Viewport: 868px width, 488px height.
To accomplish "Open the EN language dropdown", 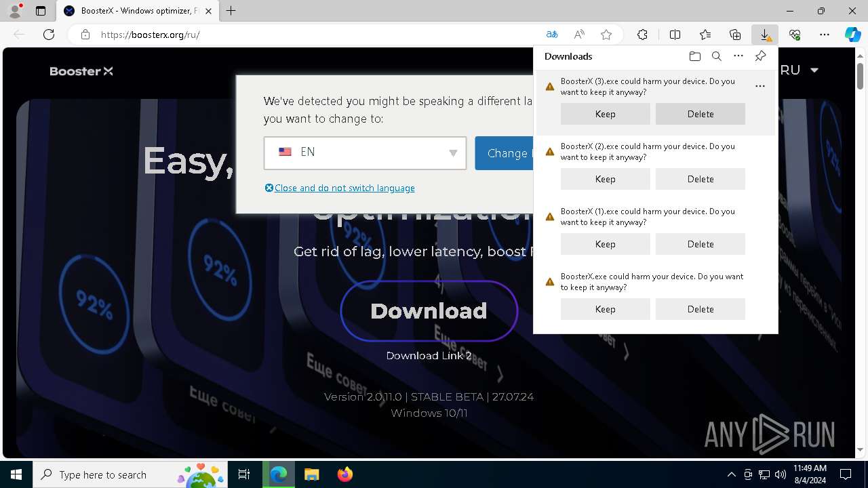I will coord(365,152).
